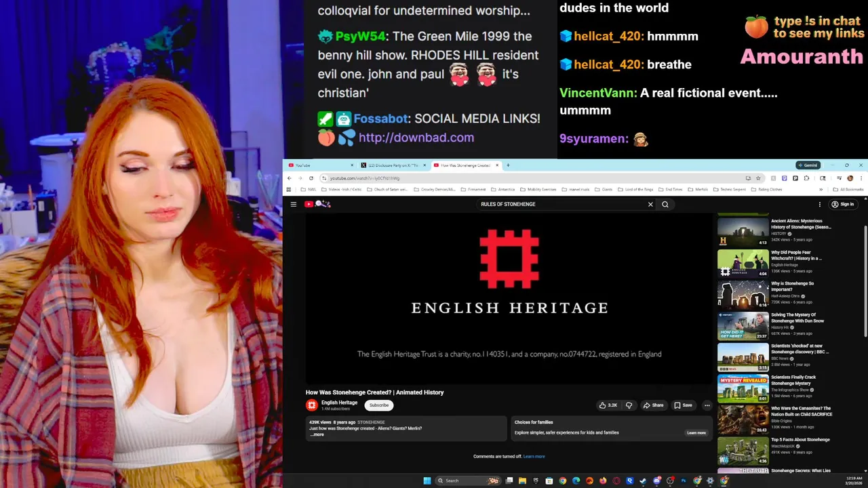Open Ancient Aliens Stonehenge video thumbnail
The width and height of the screenshot is (868, 488).
click(743, 231)
